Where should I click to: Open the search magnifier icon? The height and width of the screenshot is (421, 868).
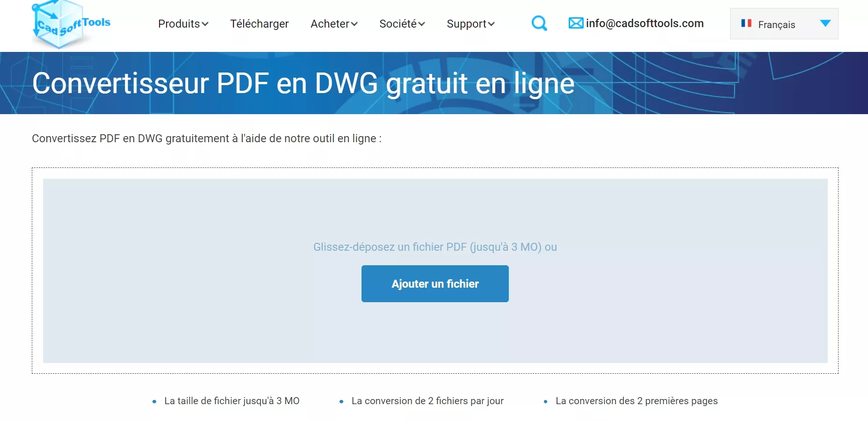(x=539, y=23)
